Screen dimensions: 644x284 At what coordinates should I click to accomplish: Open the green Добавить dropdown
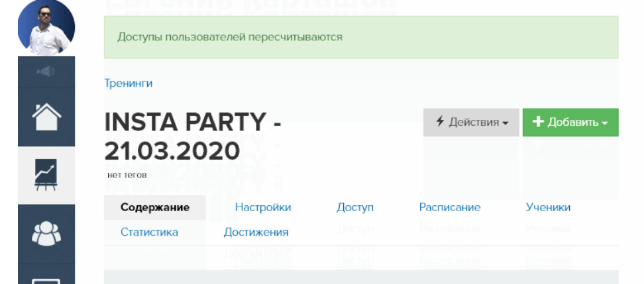[x=570, y=122]
